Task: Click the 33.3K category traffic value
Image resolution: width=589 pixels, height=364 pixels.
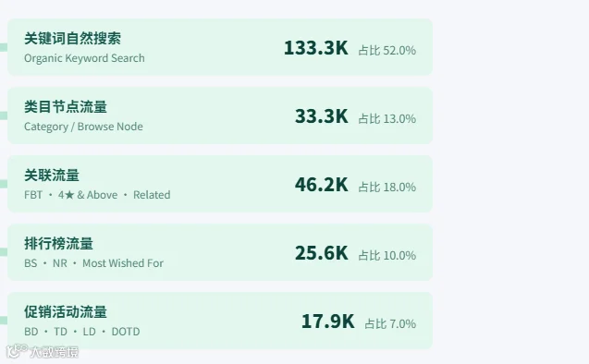Action: [322, 116]
